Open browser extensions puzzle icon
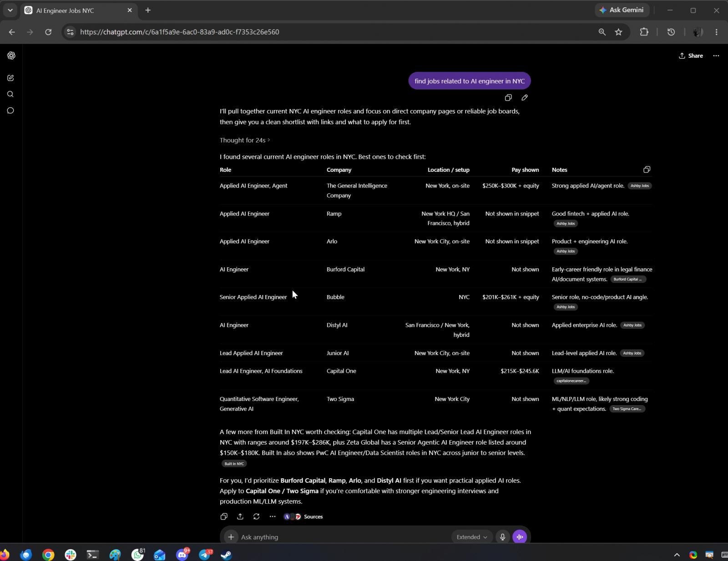The image size is (728, 561). (x=644, y=32)
